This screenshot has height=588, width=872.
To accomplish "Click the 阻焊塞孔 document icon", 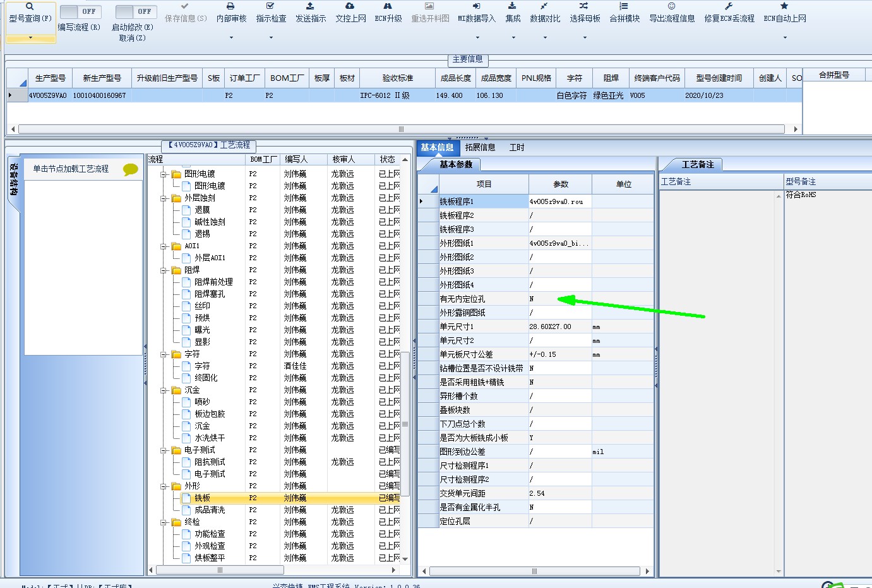I will click(186, 294).
